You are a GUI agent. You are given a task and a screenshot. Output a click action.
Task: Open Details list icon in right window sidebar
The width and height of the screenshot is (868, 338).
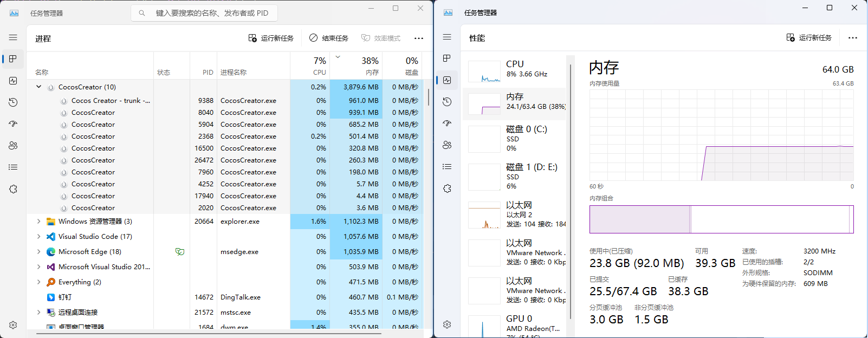[x=447, y=166]
